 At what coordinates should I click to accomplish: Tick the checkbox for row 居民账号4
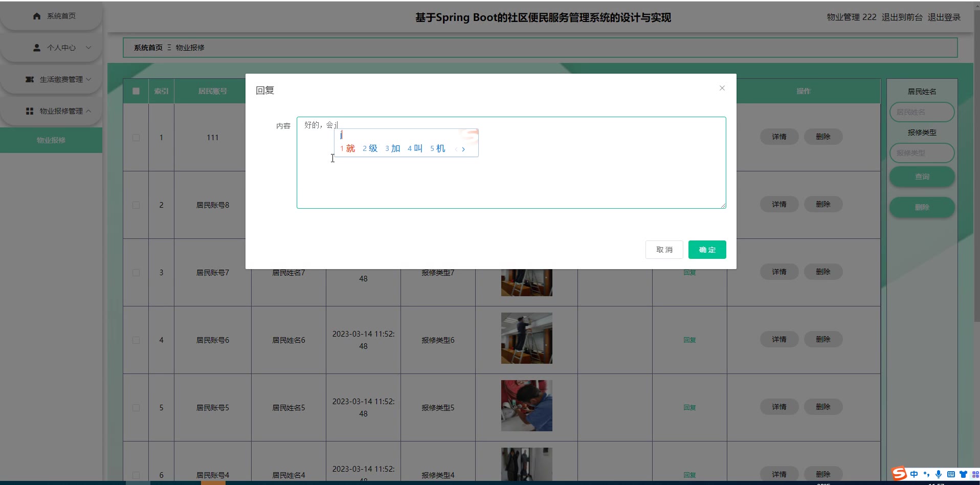(136, 475)
